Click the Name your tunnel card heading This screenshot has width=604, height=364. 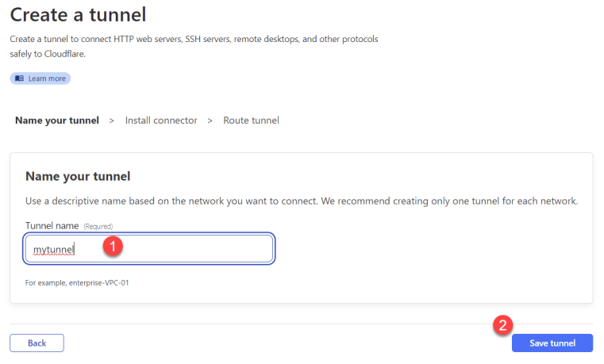coord(78,176)
